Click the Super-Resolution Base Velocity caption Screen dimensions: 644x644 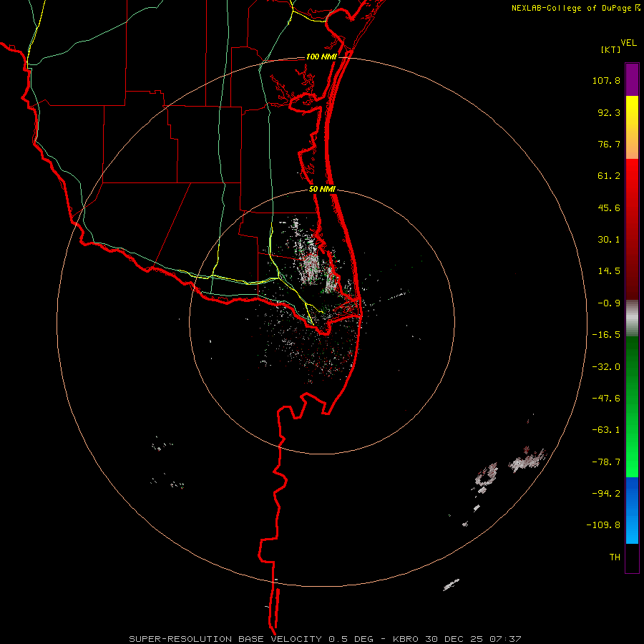325,639
